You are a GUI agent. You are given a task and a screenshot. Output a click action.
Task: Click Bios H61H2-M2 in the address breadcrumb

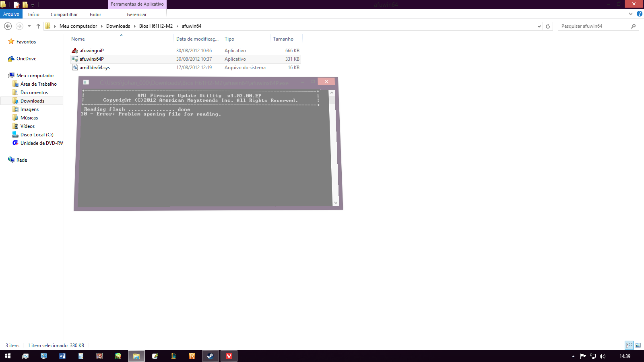[156, 26]
